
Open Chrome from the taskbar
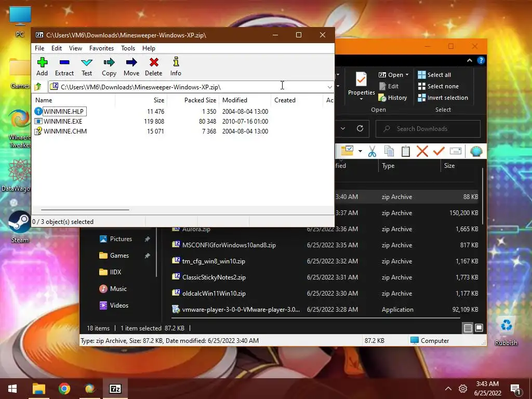tap(64, 389)
